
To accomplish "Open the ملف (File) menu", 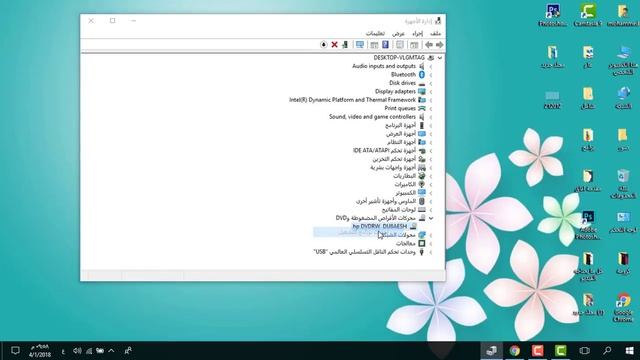I will [436, 33].
